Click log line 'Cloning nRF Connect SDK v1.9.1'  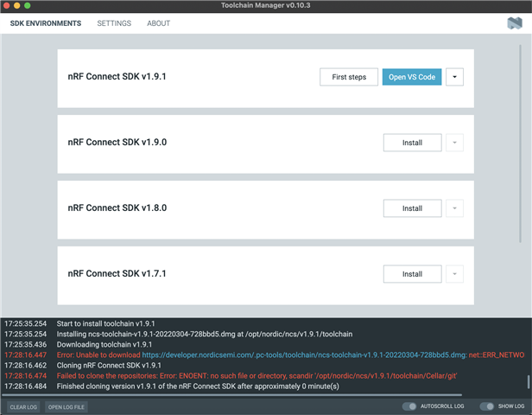[x=109, y=366]
